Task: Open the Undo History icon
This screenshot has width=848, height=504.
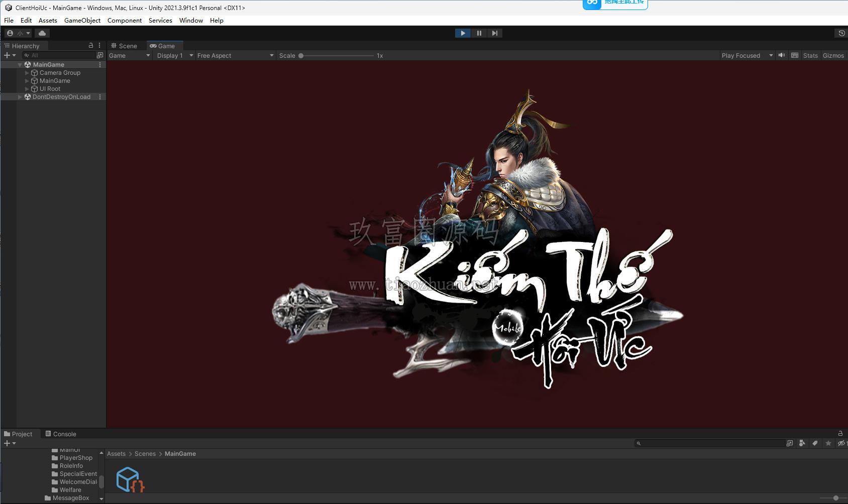Action: point(841,33)
